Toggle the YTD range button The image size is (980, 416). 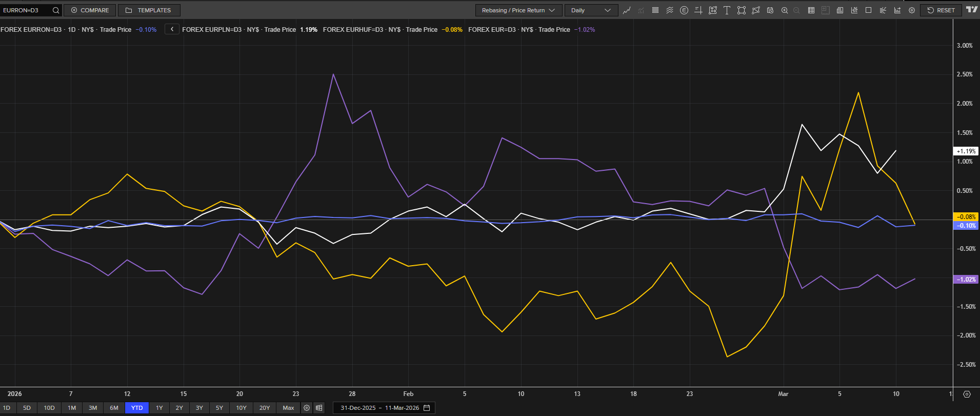137,408
